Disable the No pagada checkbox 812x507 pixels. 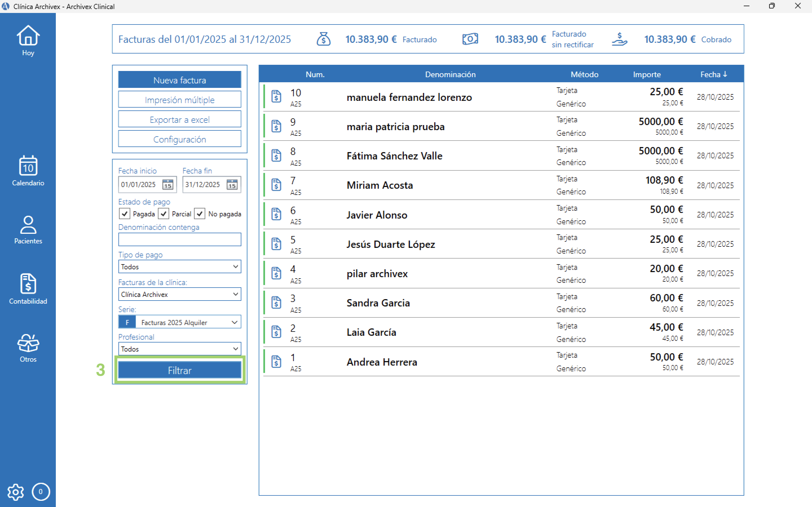click(x=200, y=214)
